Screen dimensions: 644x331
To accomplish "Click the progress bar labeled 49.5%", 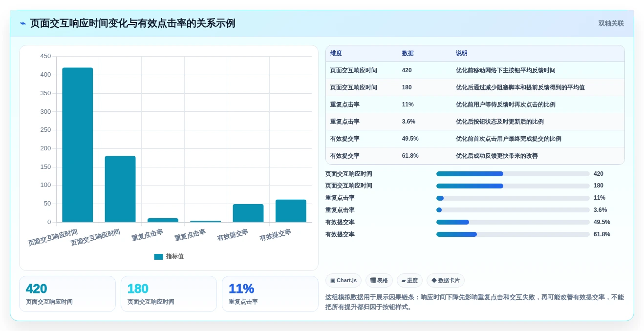I will click(513, 222).
